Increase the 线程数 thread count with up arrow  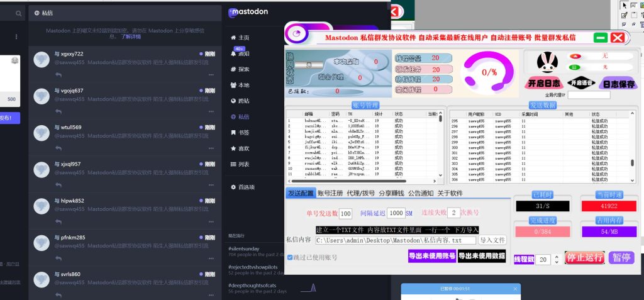(x=558, y=256)
